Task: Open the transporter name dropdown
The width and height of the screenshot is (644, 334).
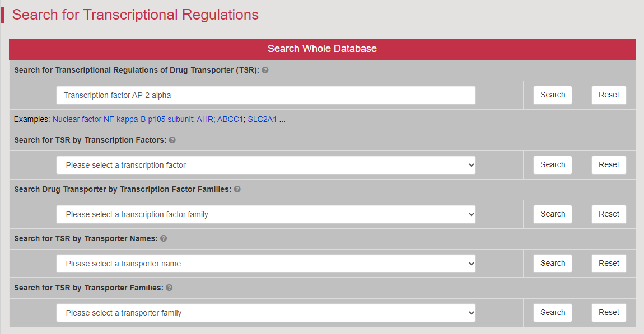Action: (x=265, y=264)
